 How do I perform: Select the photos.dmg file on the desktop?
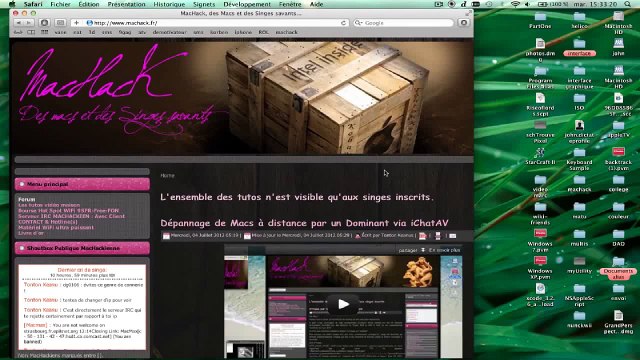[540, 50]
